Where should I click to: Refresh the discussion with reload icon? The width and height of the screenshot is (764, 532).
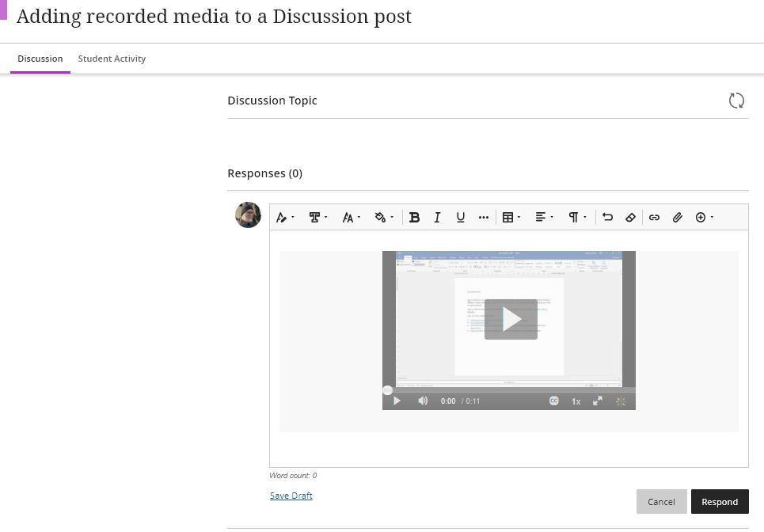click(x=736, y=101)
